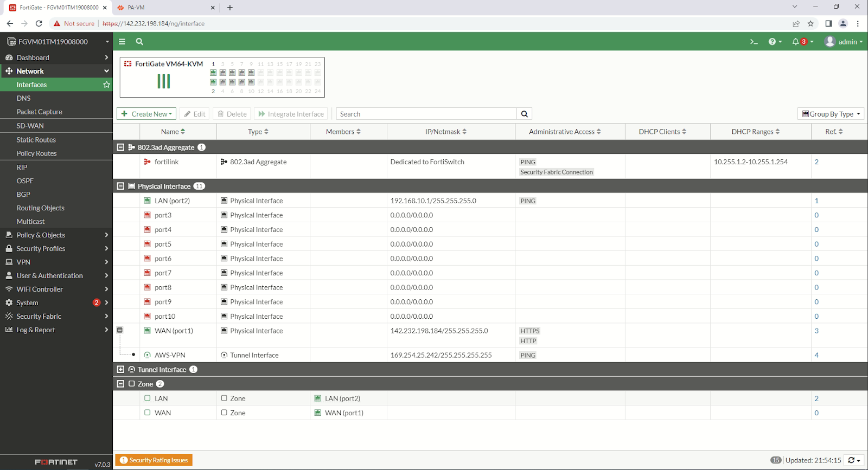
Task: Open the notifications bell with 3 alerts
Action: pyautogui.click(x=802, y=42)
